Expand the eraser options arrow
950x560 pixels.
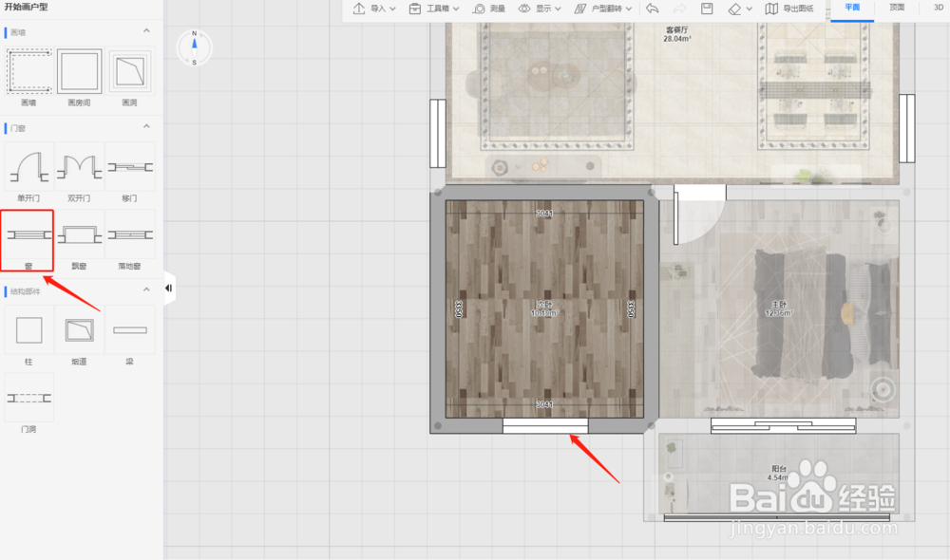750,9
